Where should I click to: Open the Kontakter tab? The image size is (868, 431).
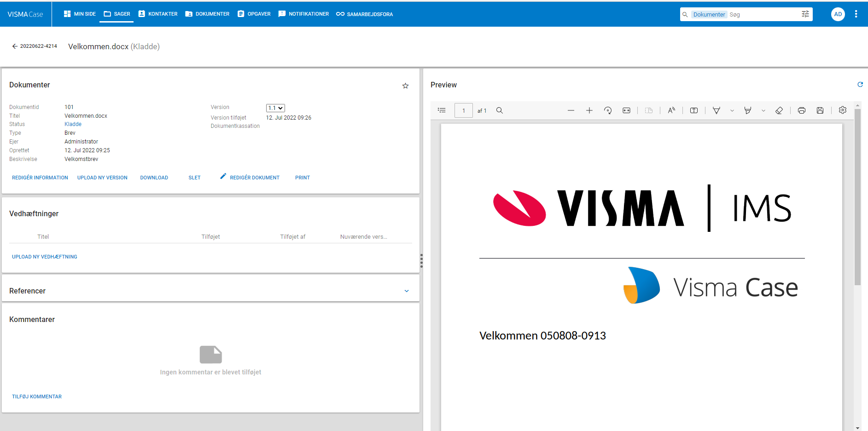click(158, 14)
